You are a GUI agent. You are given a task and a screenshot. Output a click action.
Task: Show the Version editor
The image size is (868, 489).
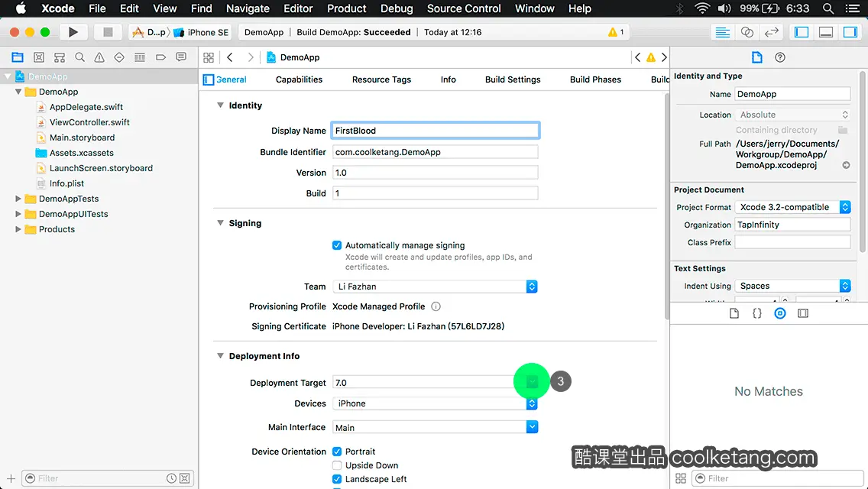tap(771, 32)
